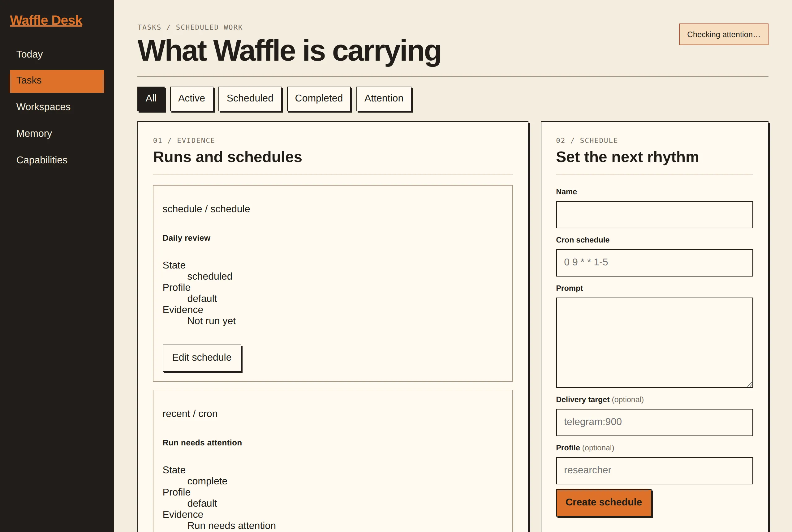This screenshot has width=792, height=532.
Task: Click Edit schedule for Daily review
Action: pyautogui.click(x=202, y=358)
